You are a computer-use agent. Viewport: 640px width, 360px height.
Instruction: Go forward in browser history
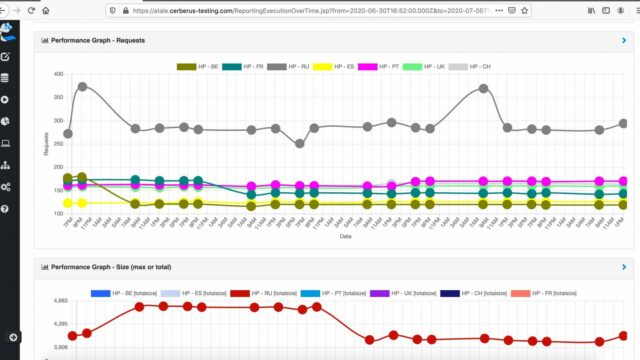[17, 11]
